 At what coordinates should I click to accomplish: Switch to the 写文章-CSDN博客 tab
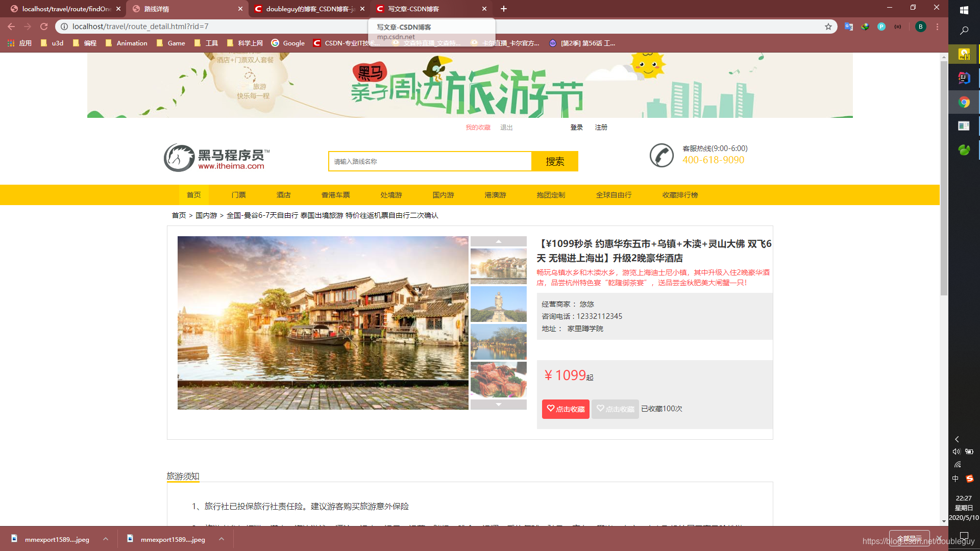tap(431, 9)
